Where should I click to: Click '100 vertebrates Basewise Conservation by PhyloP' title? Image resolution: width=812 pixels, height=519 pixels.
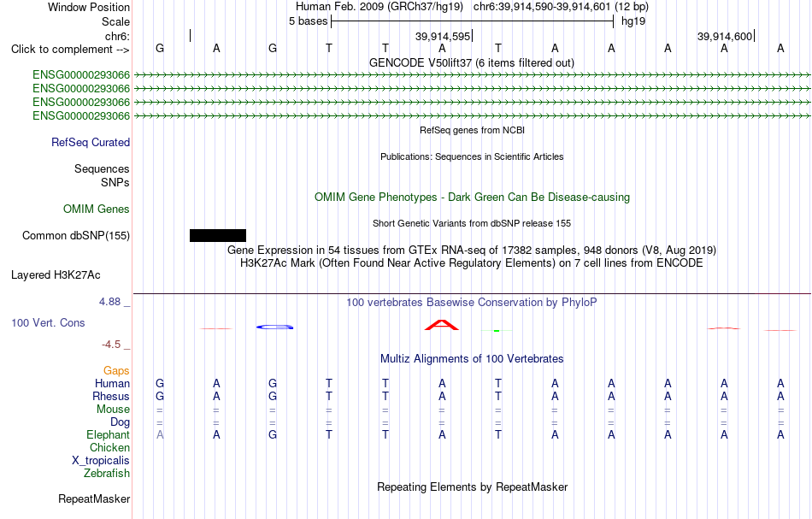(472, 302)
